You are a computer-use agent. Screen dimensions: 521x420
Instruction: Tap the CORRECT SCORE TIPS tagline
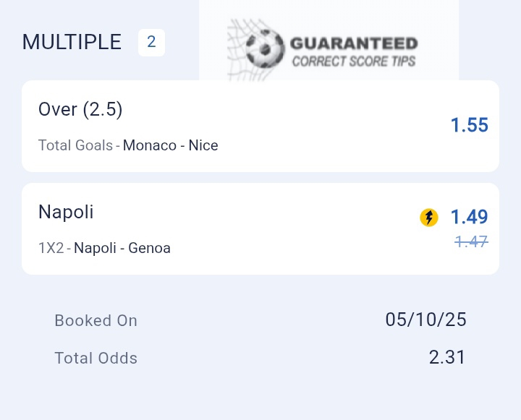[x=354, y=61]
